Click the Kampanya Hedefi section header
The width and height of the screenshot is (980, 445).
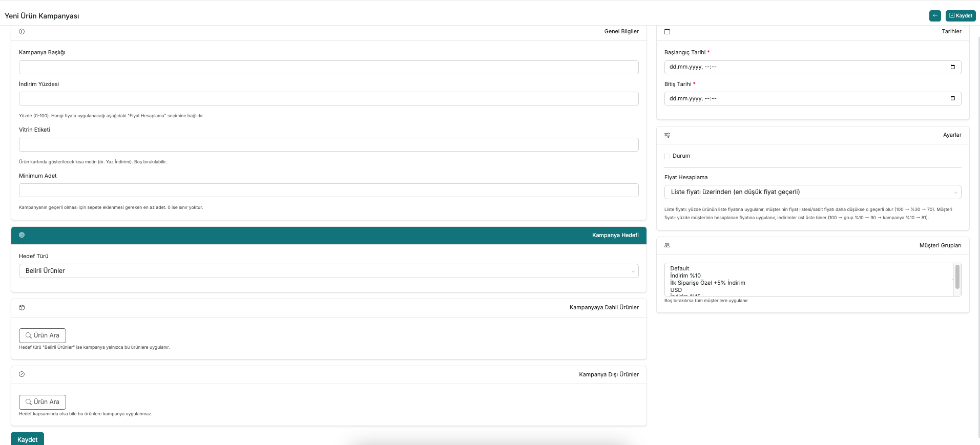(x=329, y=236)
